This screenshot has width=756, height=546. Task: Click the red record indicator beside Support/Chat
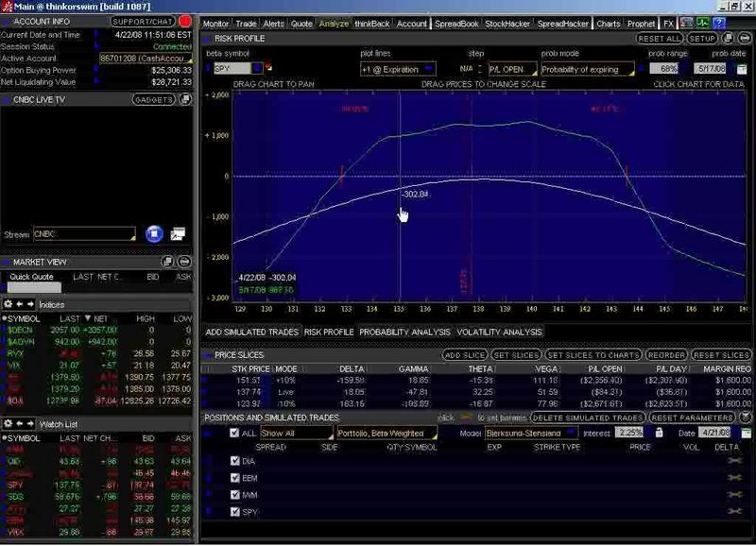point(185,21)
